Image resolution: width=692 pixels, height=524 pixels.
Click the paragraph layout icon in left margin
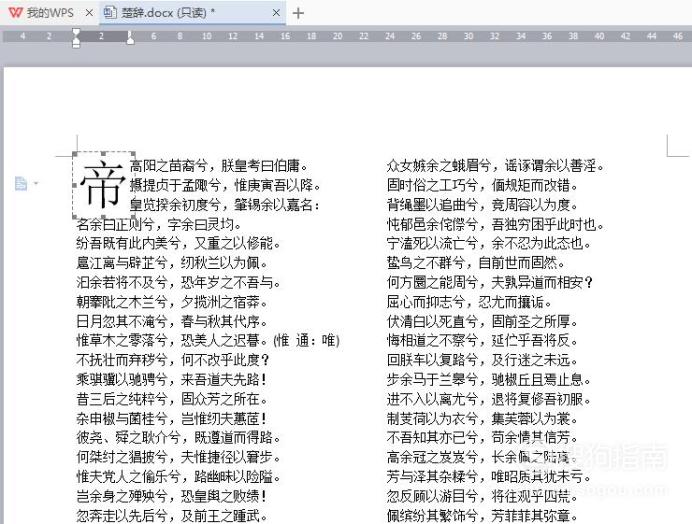21,183
